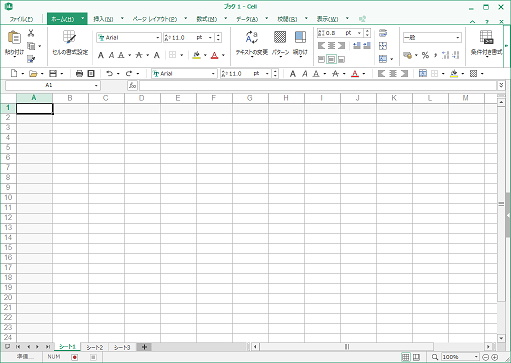The height and width of the screenshot is (363, 511).
Task: Click the Cut scissors icon
Action: coord(31,33)
